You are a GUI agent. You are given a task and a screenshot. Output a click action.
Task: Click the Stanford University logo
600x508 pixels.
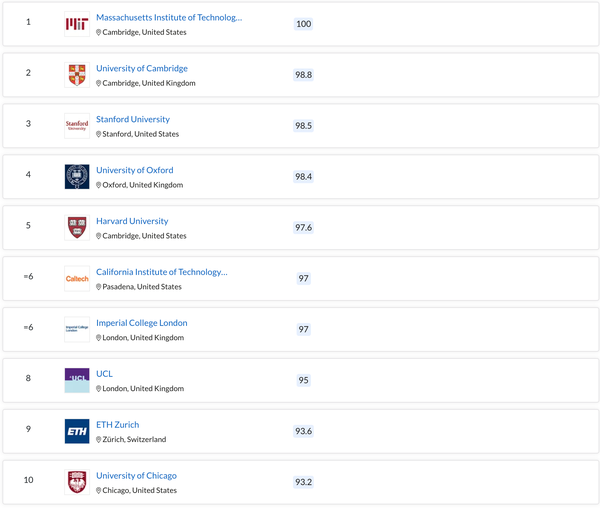pos(77,126)
